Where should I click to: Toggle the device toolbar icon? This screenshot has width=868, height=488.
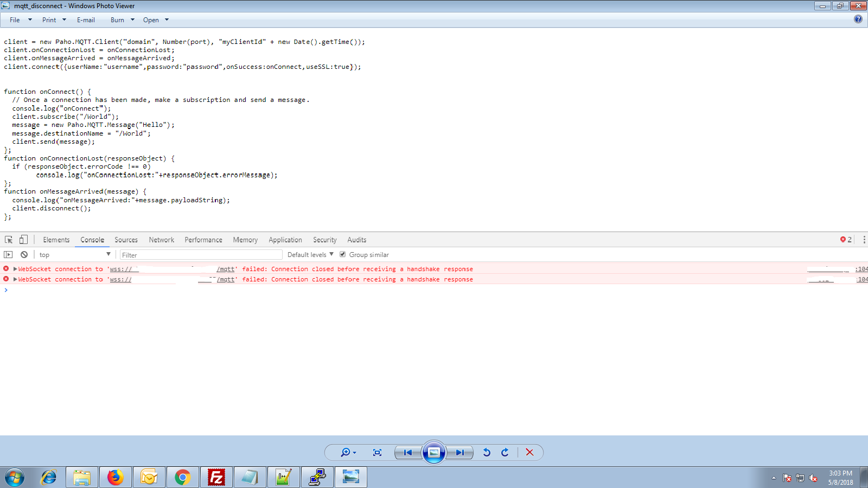click(x=23, y=240)
